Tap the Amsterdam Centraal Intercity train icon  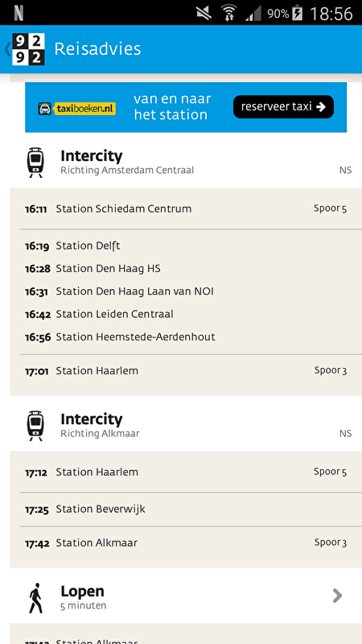[x=35, y=163]
